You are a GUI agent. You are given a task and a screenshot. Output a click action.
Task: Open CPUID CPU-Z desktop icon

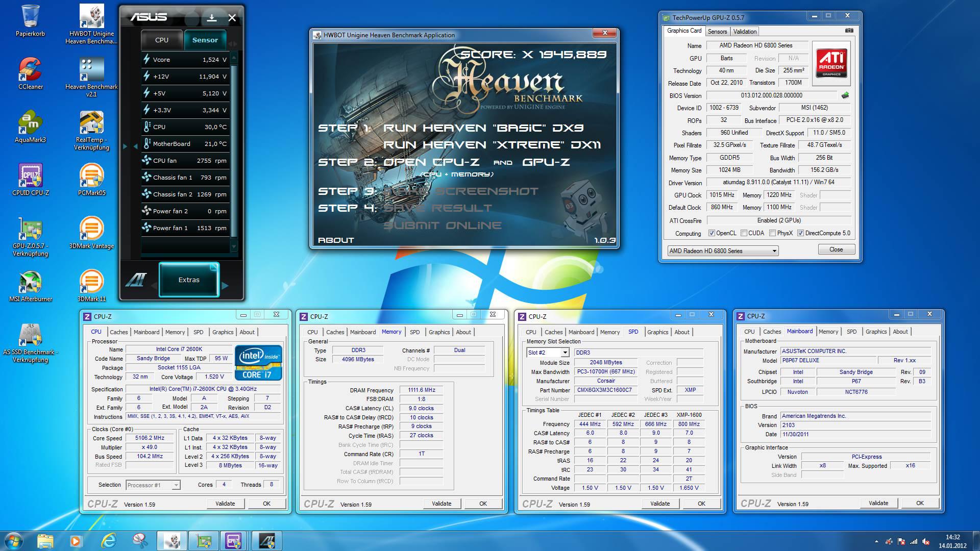click(x=30, y=180)
